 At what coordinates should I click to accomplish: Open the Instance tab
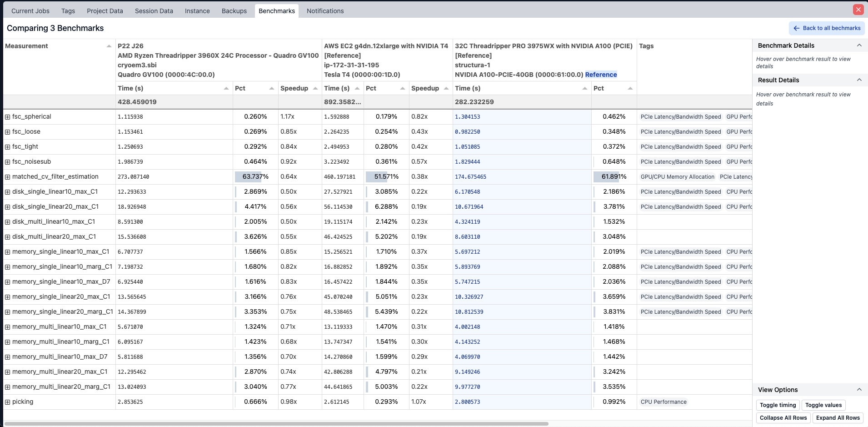[197, 11]
